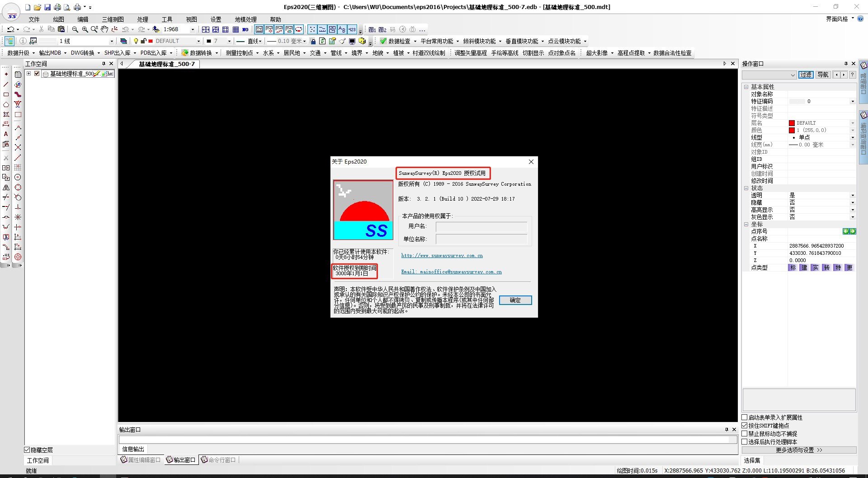Open a project with the folder icon
The image size is (868, 478).
(38, 7)
